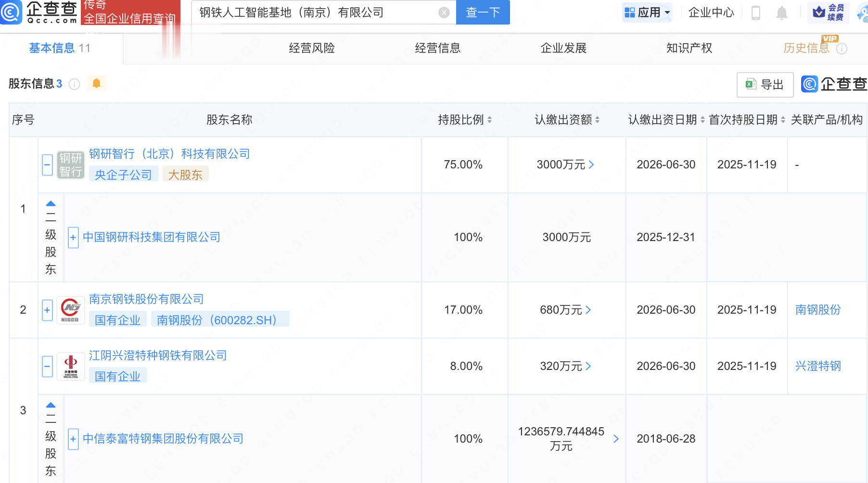Image resolution: width=868 pixels, height=483 pixels.
Task: Click the shareholder alert bell icon
Action: [96, 83]
